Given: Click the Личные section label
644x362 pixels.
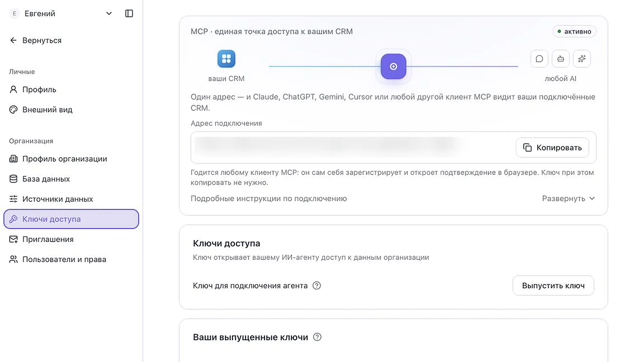Looking at the screenshot, I should click(22, 72).
